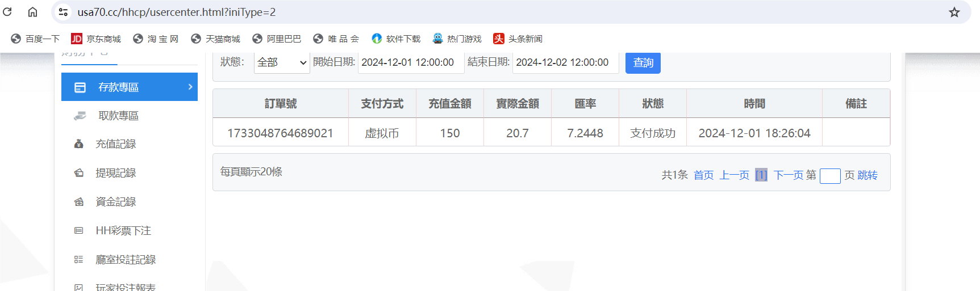The width and height of the screenshot is (980, 291).
Task: Click 備註 column header
Action: (856, 104)
